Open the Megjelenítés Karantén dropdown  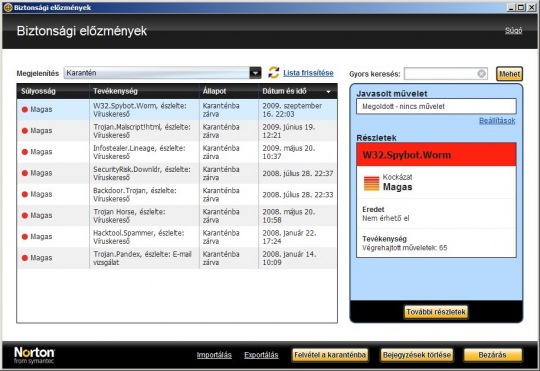pyautogui.click(x=255, y=73)
